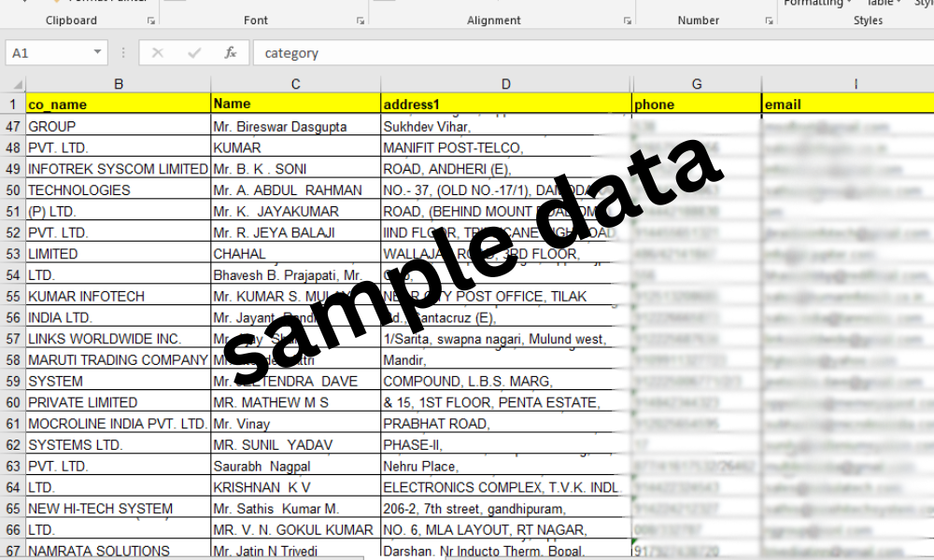Screen dimensions: 934x560
Task: Select column G header
Action: click(x=697, y=85)
